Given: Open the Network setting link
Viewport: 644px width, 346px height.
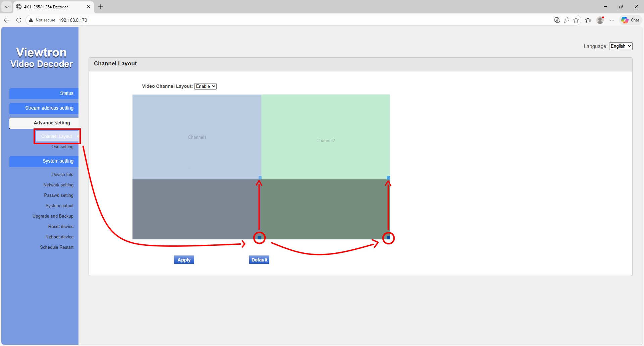Looking at the screenshot, I should [58, 185].
